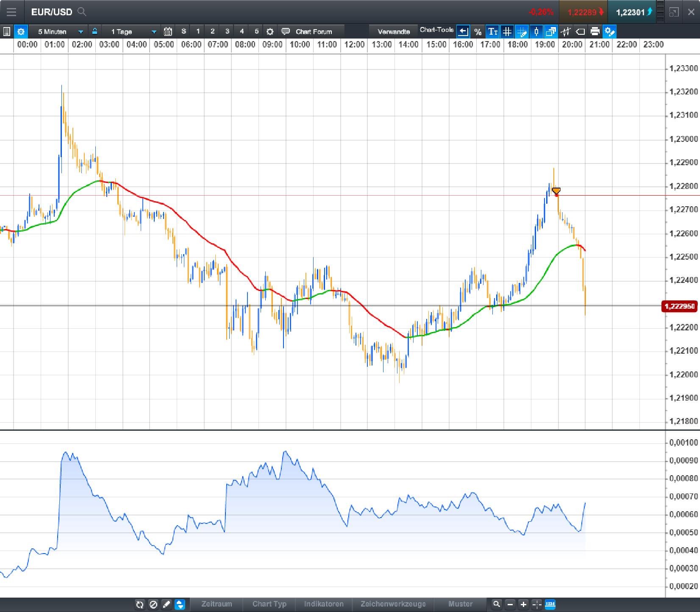This screenshot has width=700, height=612.
Task: Click the zoom out minus control
Action: click(x=511, y=604)
